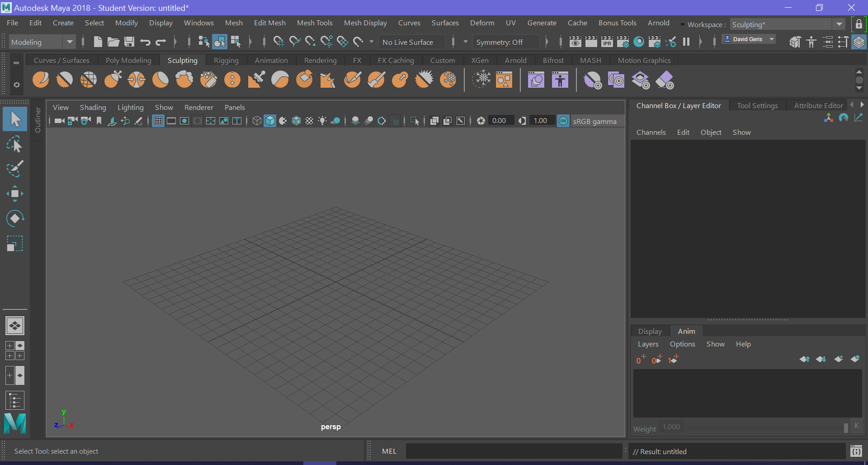Click Help in the Layer Editor

[743, 344]
